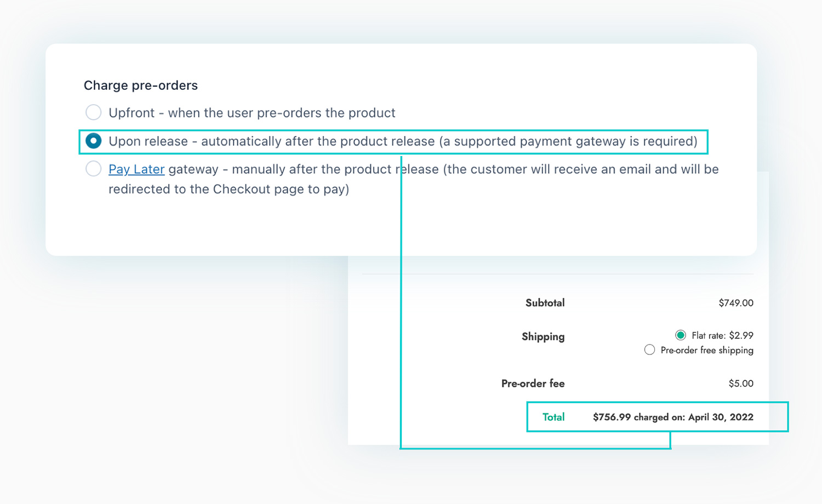Click the Pre-order fee label

click(533, 383)
